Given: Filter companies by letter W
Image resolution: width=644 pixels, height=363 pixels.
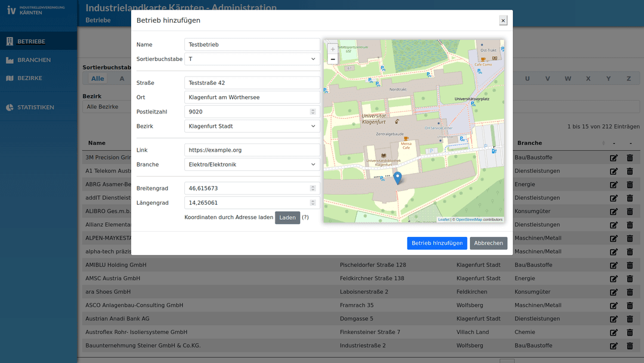Looking at the screenshot, I should tap(568, 79).
